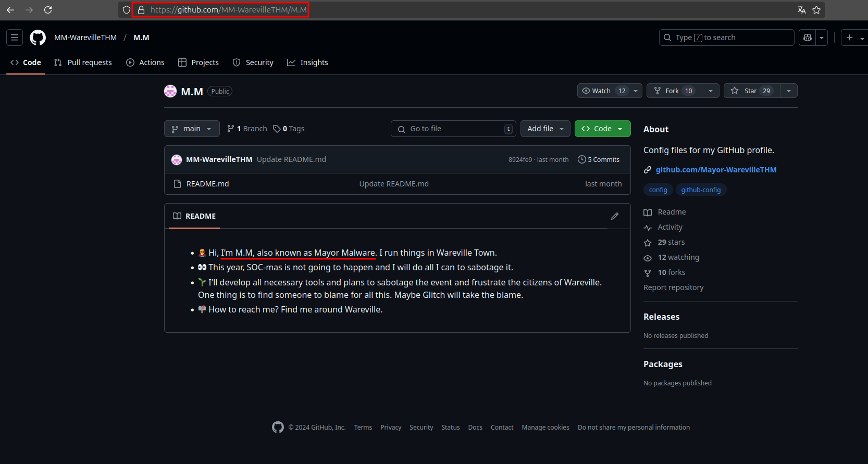Screen dimensions: 868x464
Task: Click the MM-WarevilleTHM commit author avatar
Action: (177, 159)
